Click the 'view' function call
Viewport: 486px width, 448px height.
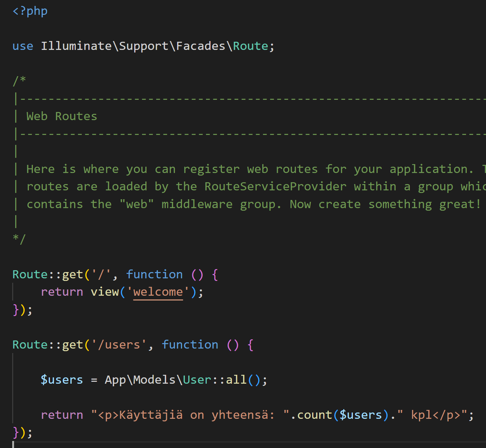click(x=105, y=292)
